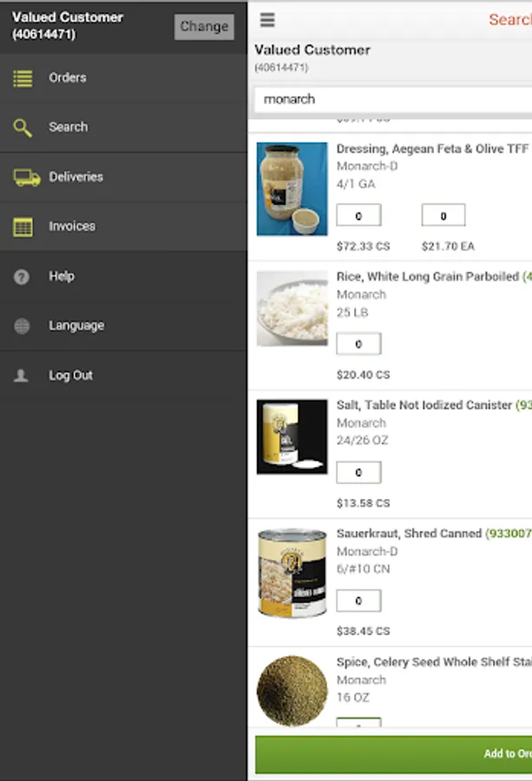Click the Language globe icon
This screenshot has height=781, width=532.
point(22,325)
